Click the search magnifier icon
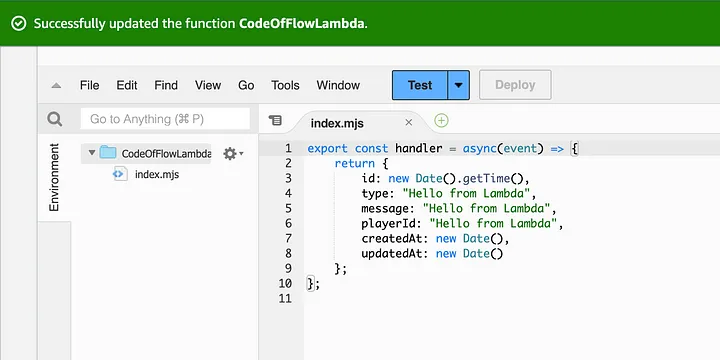Viewport: 720px width, 360px height. (55, 119)
